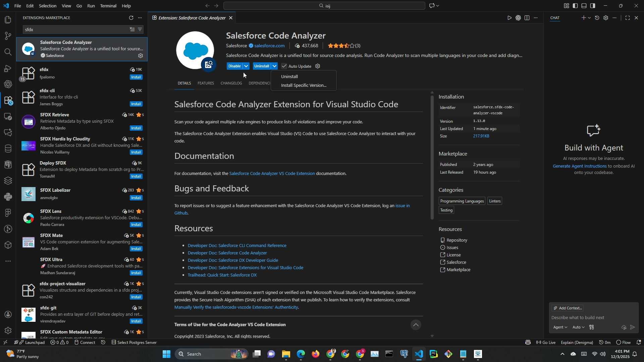Open the Explorer view in activity bar
The width and height of the screenshot is (644, 362).
point(8,20)
